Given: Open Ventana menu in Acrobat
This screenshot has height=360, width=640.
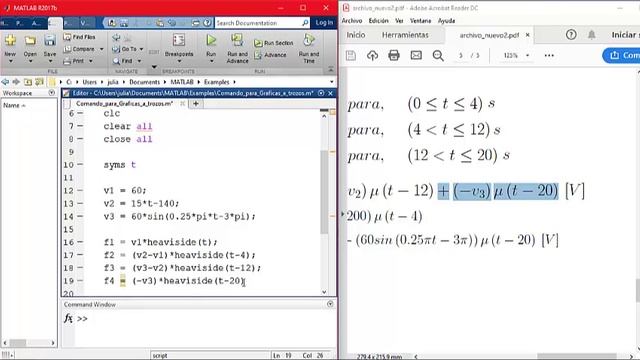Looking at the screenshot, I should 420,21.
